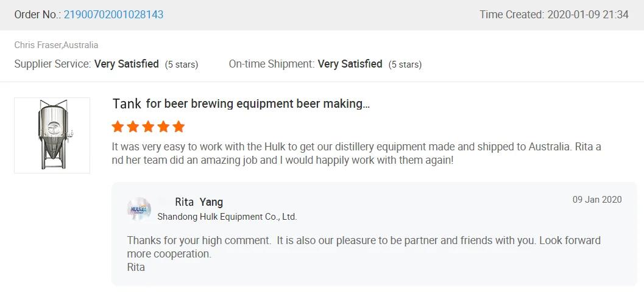
Task: Click the Rita Yang responder name
Action: pyautogui.click(x=199, y=202)
